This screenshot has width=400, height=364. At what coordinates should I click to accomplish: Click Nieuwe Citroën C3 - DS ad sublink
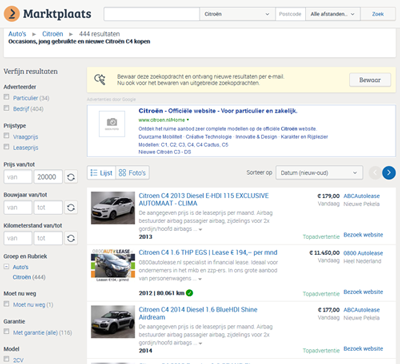pos(165,152)
